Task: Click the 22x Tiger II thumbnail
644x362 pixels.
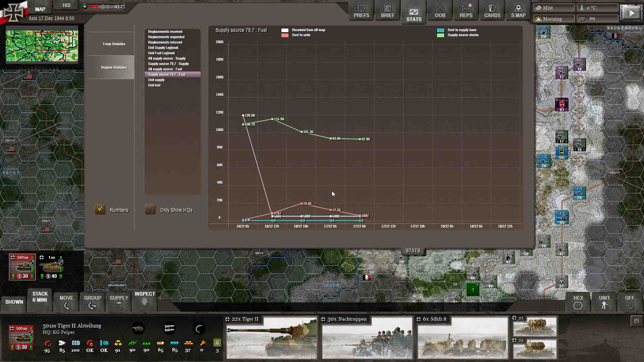Action: (271, 338)
